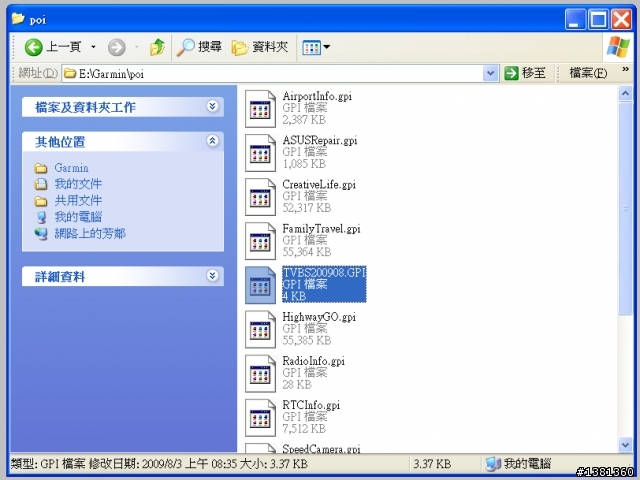
Task: Open the 我的文件 link
Action: 78,184
